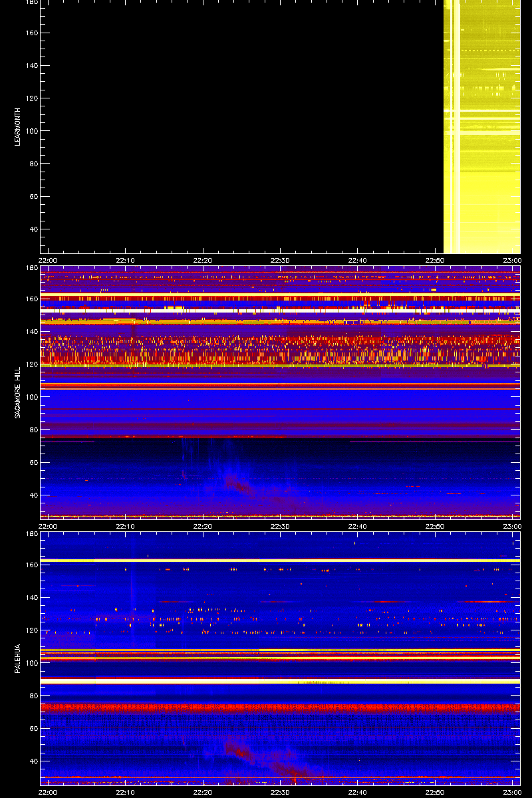Click 22:40 time label under Sagamore Hill plot
The width and height of the screenshot is (532, 798).
[358, 526]
